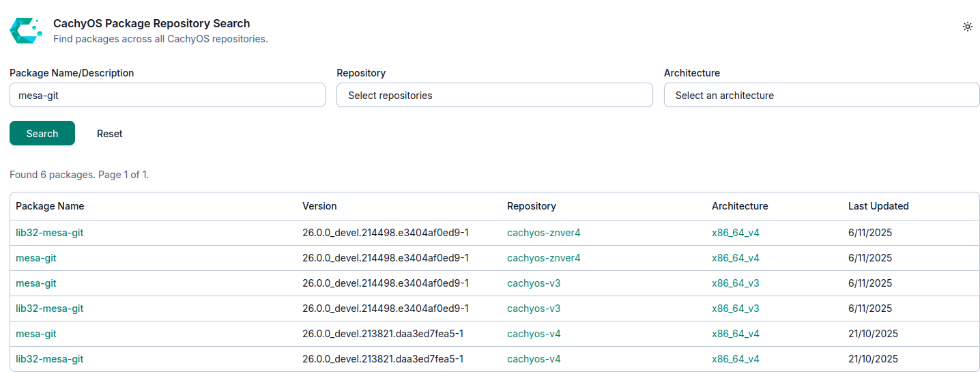Image resolution: width=980 pixels, height=372 pixels.
Task: Open the Select repositories dropdown
Action: click(x=494, y=96)
